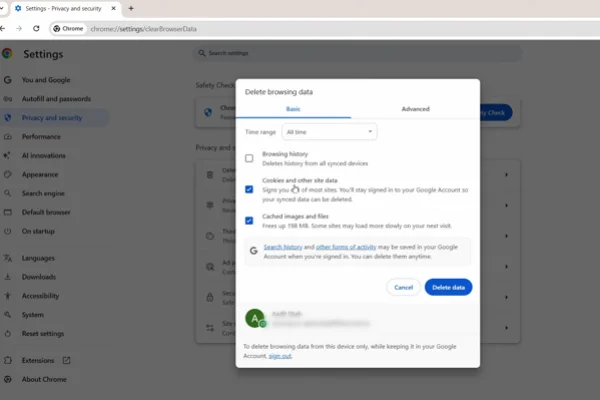This screenshot has width=600, height=400.
Task: Open Reset settings page
Action: click(43, 333)
